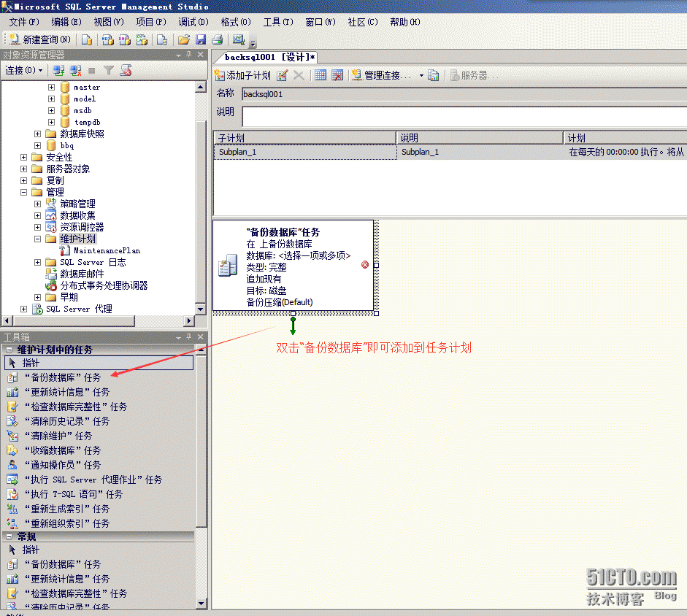Expand the 安全性 (Security) folder
Viewport: 687px width, 616px height.
click(23, 157)
